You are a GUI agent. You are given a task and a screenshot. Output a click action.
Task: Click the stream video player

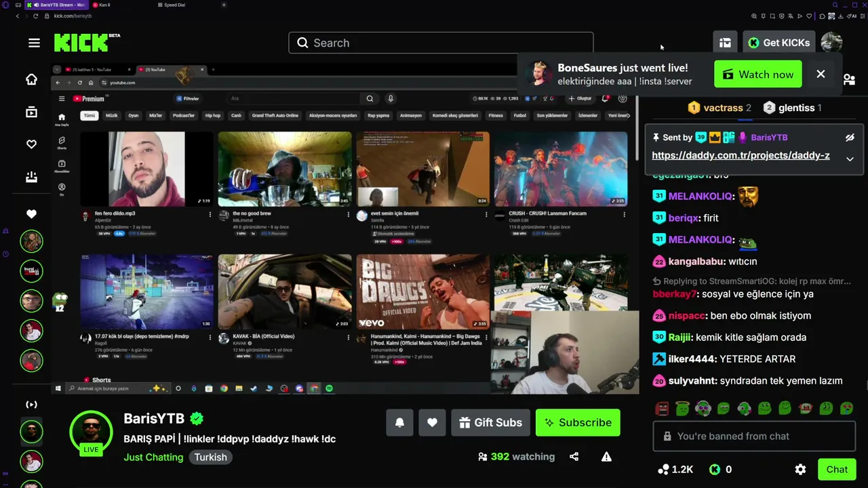coord(345,228)
